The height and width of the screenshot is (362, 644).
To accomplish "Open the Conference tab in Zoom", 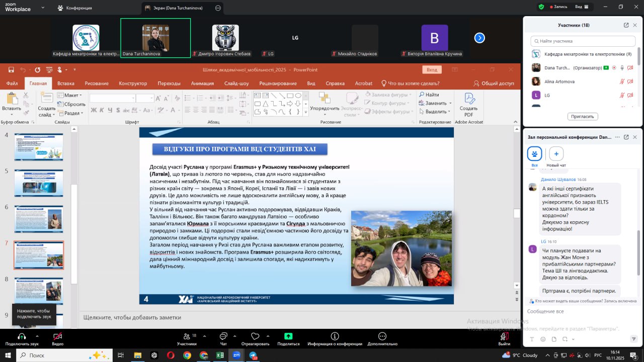I will coord(74,8).
